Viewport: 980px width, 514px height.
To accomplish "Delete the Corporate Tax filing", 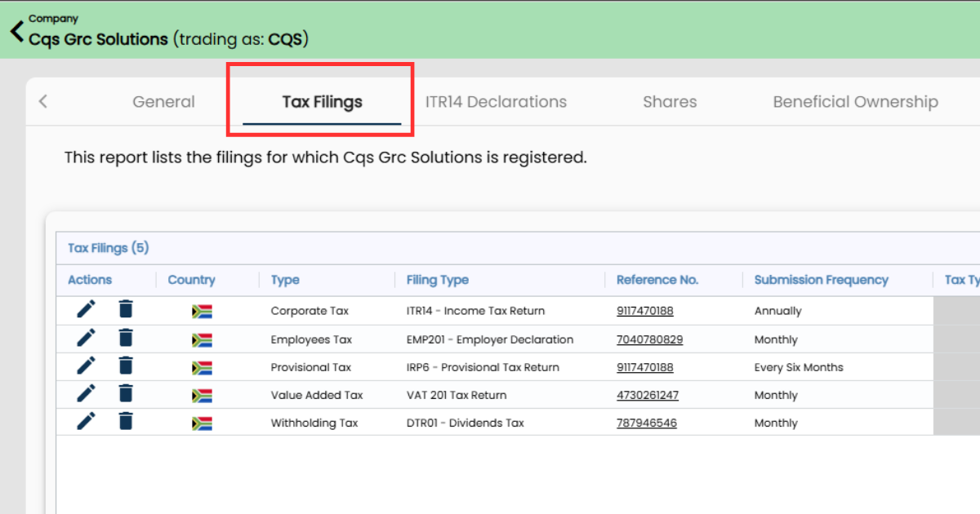I will click(125, 310).
